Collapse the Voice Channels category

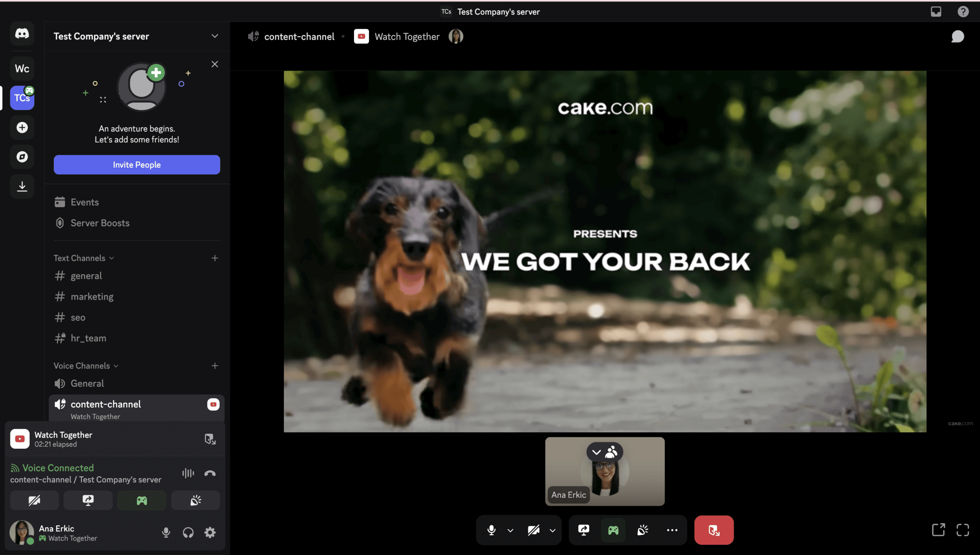pyautogui.click(x=86, y=365)
